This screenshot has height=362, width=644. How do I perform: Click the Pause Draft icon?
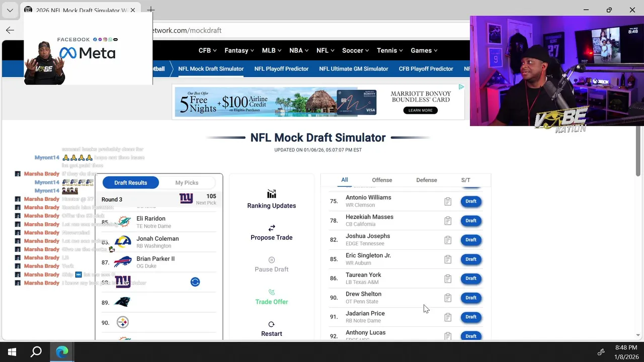coord(272,260)
